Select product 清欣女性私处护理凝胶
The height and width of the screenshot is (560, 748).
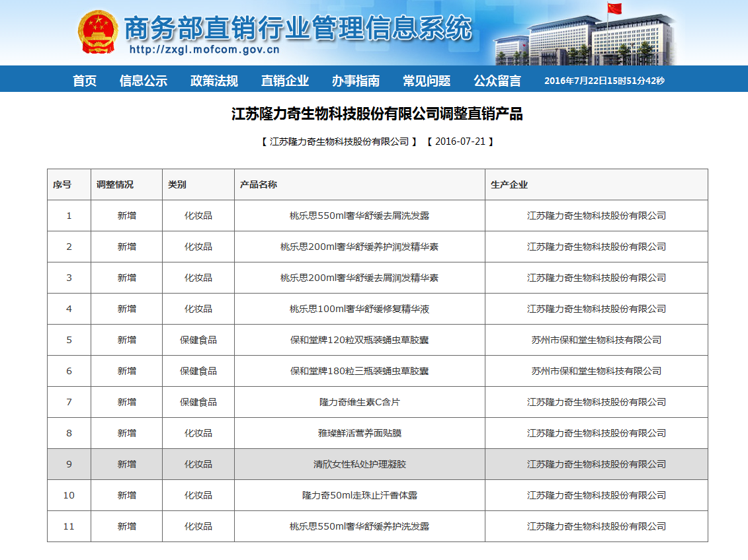click(359, 464)
